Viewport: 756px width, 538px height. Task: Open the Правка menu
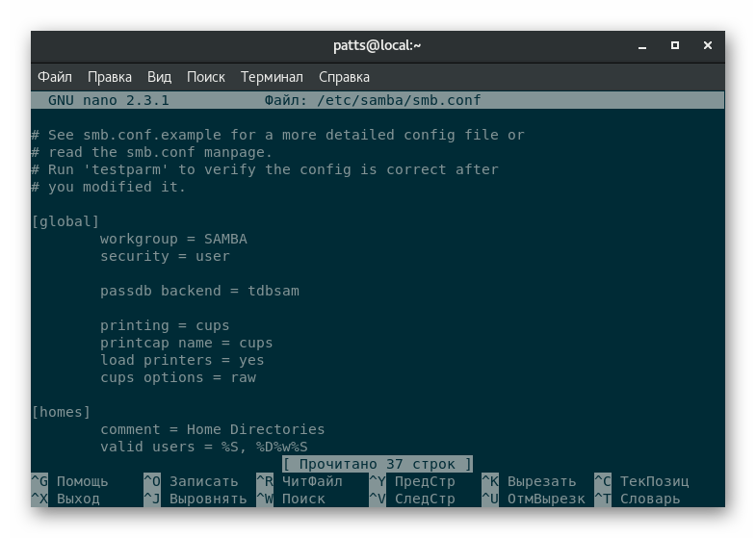[x=110, y=77]
